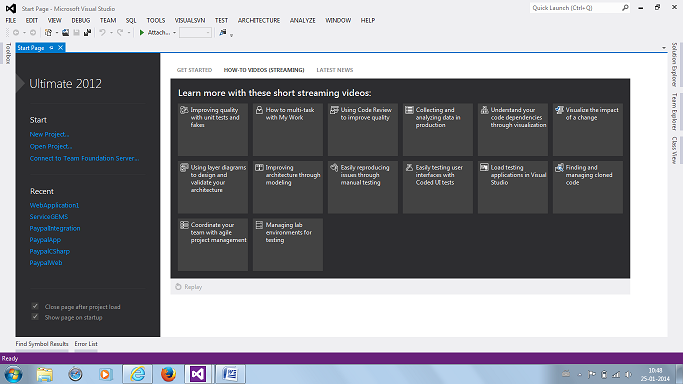Viewport: 683px width, 384px height.
Task: Open the VISUALSVN menu
Action: coord(190,20)
